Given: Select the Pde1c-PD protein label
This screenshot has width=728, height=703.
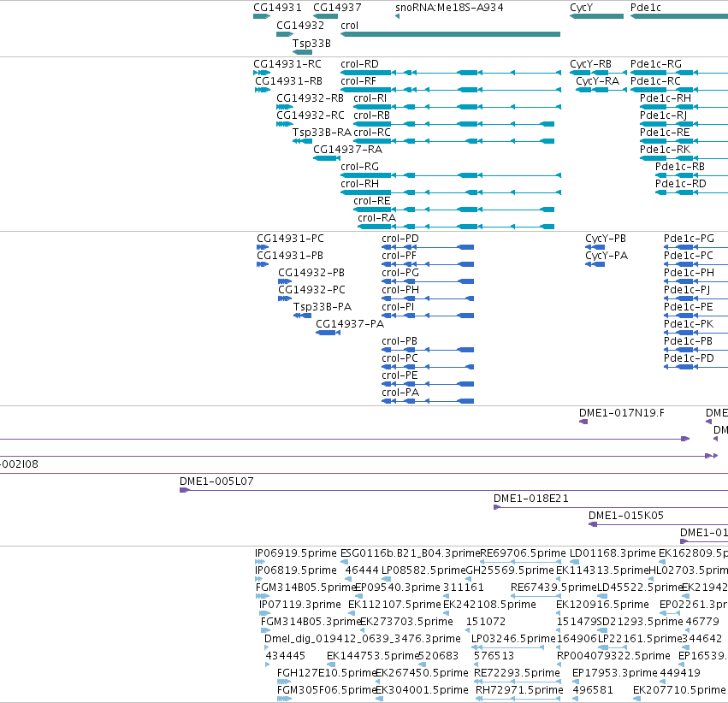Looking at the screenshot, I should click(x=689, y=357).
